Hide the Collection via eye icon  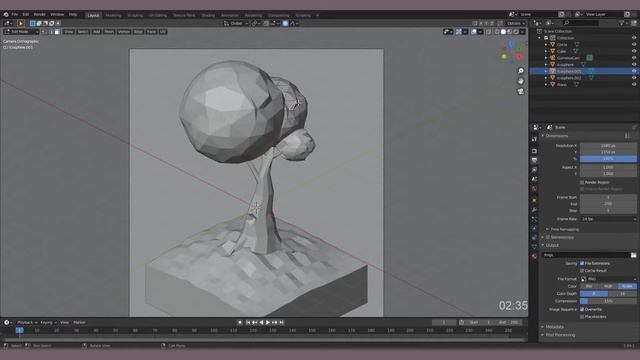click(x=634, y=38)
